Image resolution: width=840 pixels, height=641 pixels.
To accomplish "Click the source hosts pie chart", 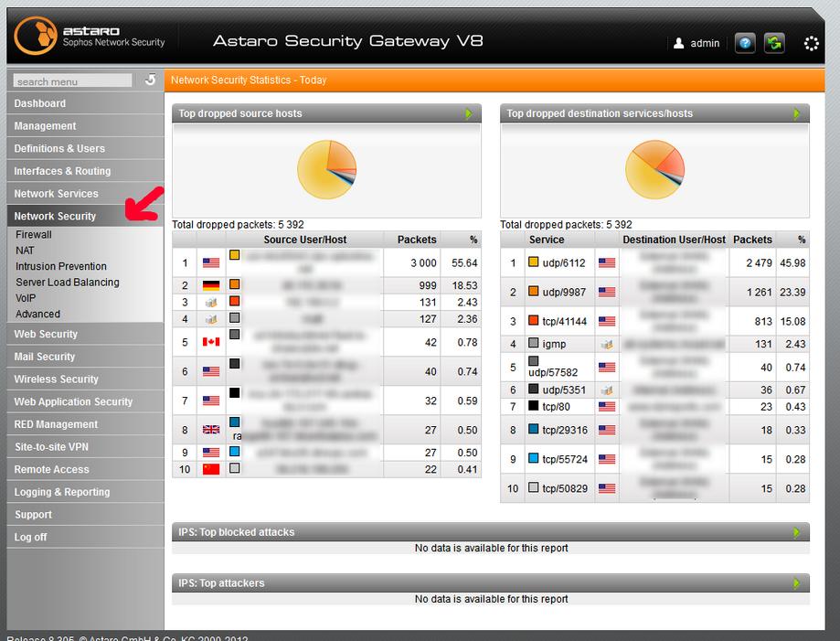I will click(x=327, y=170).
